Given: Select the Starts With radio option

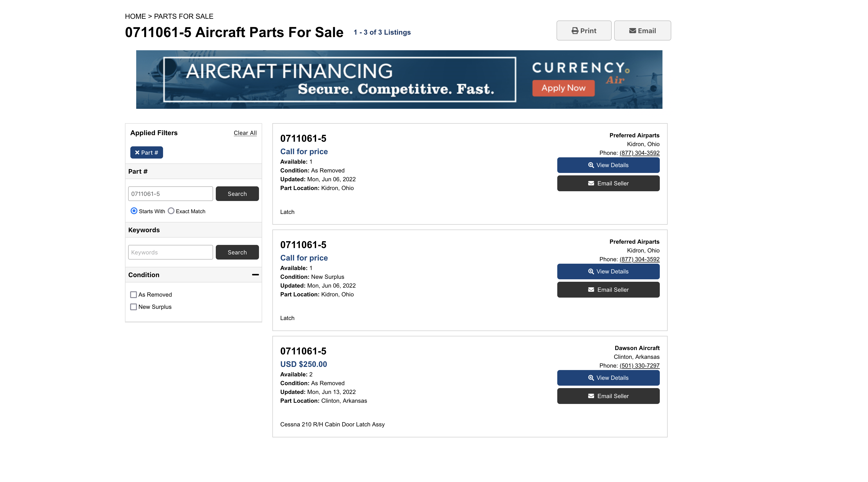Looking at the screenshot, I should (134, 211).
